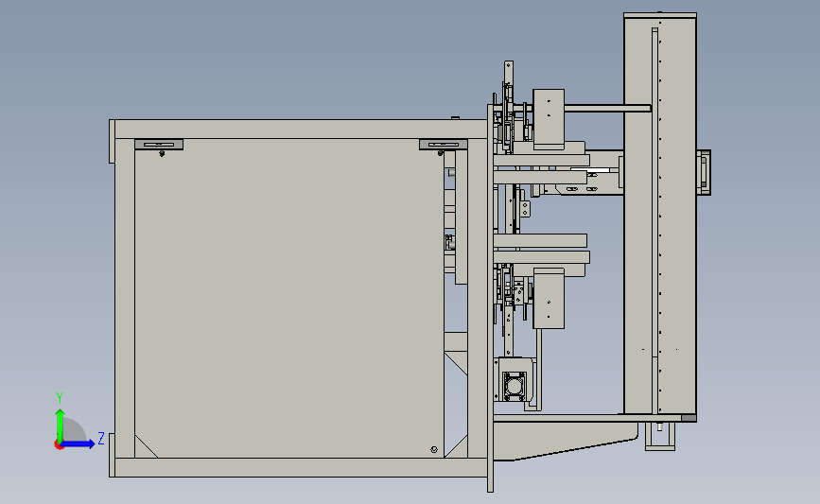This screenshot has height=504, width=820.
Task: Click the blue Z axis arrow of triad
Action: point(79,443)
